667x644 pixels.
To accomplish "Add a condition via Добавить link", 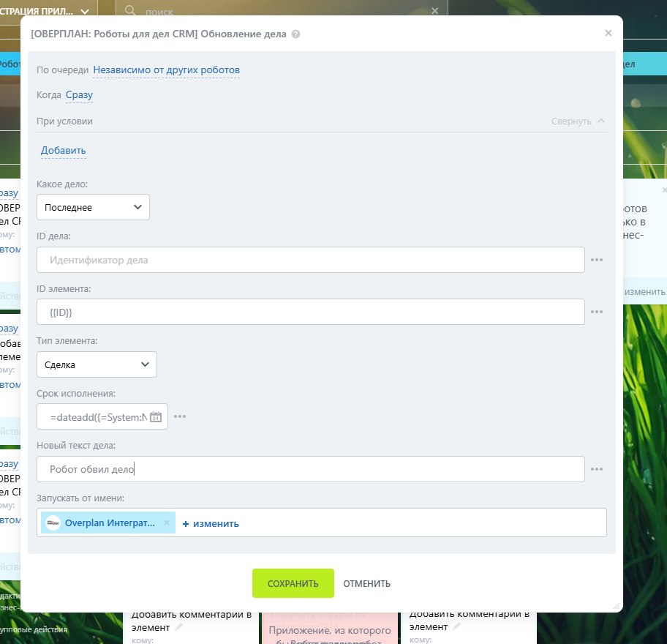I will [63, 151].
